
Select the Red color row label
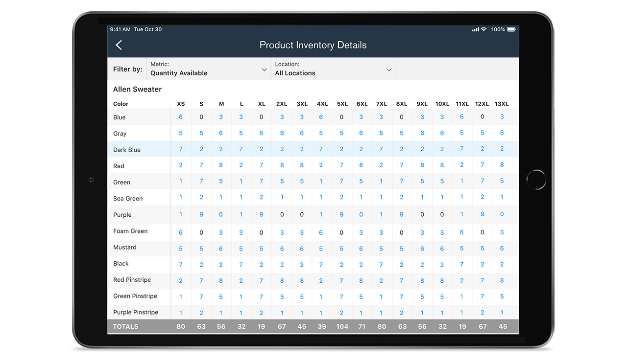click(x=119, y=166)
